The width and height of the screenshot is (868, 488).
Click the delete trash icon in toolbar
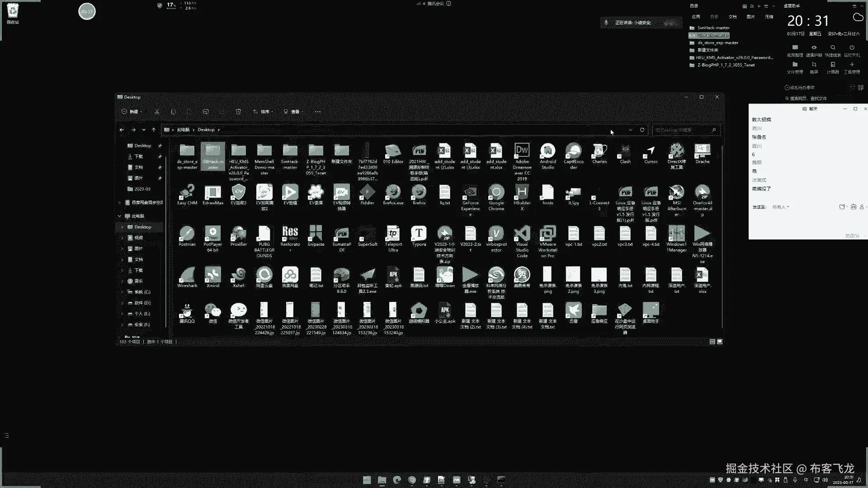[238, 112]
